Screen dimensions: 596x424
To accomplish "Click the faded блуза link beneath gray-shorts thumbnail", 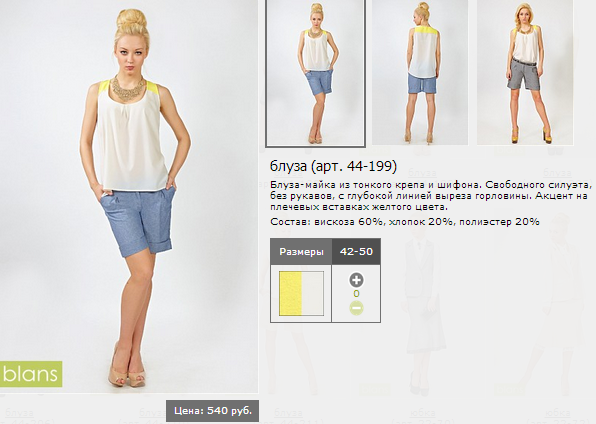I will point(557,173).
